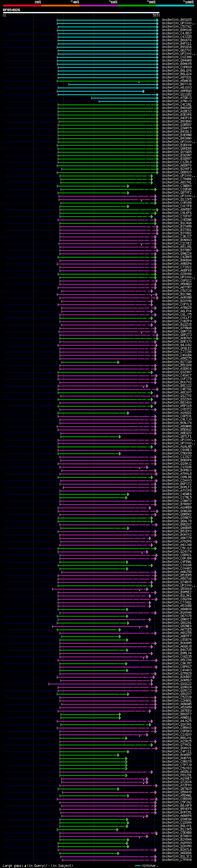Viewport: 197px width, 868px height.
Task: Select hit label UniRef100_A4J182
Action: pyautogui.click(x=177, y=345)
